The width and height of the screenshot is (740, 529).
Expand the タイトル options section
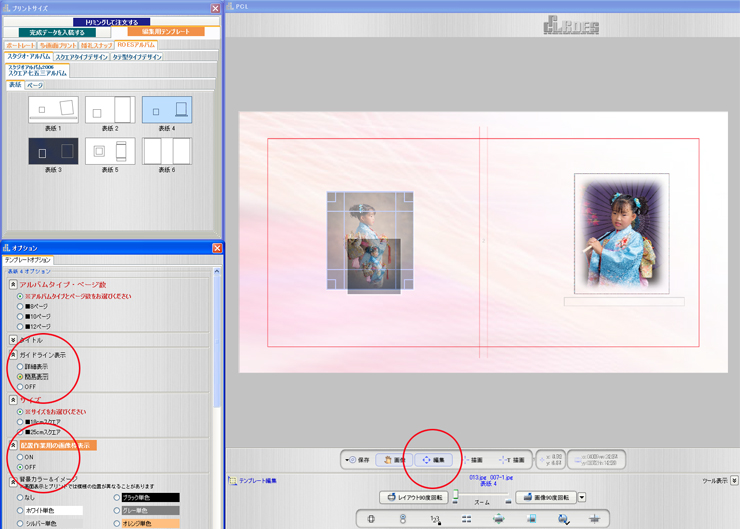13,340
